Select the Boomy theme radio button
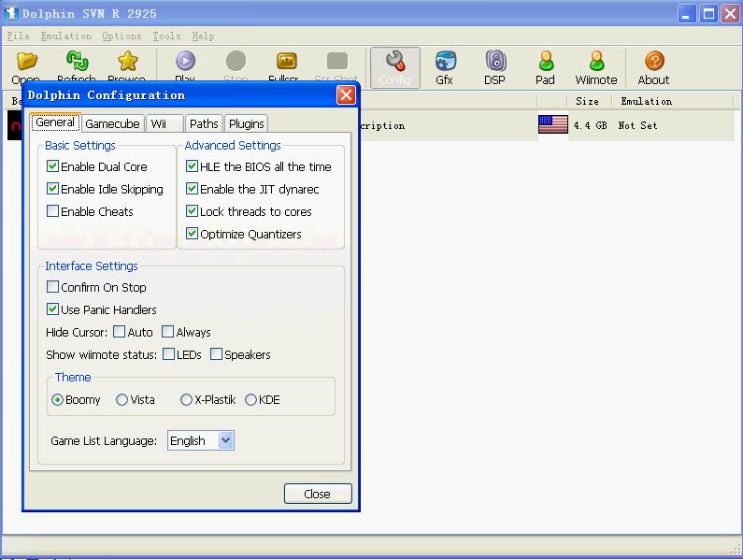 57,400
